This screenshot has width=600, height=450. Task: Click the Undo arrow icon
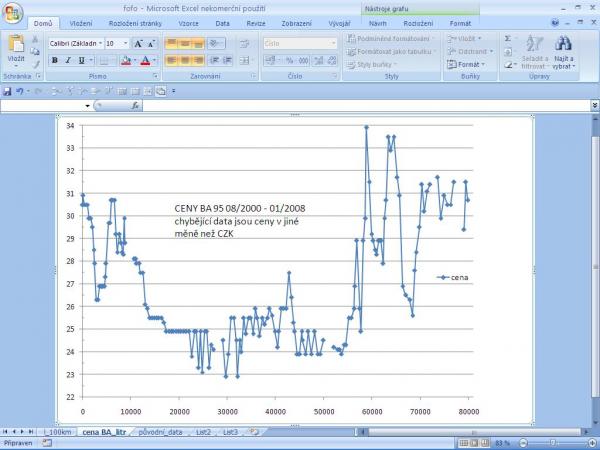20,91
